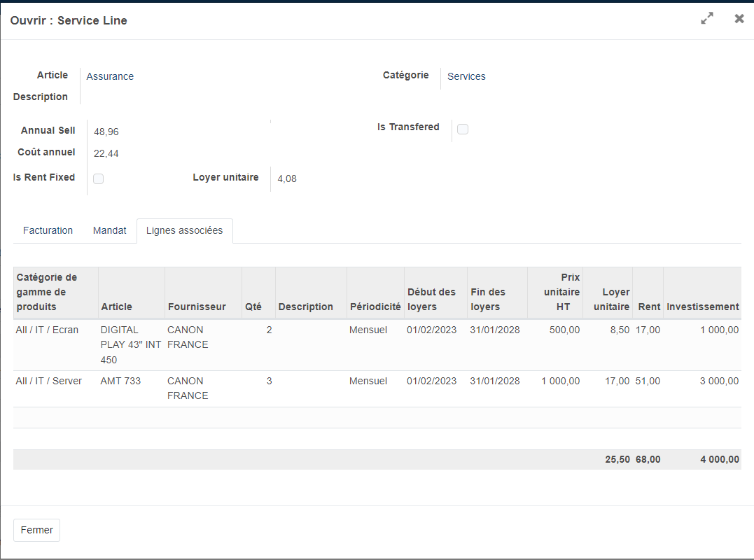Click the Assurance article value
The image size is (754, 560).
(x=110, y=76)
